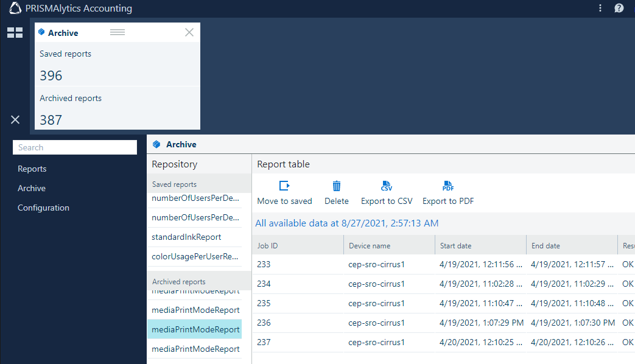Export report to PDF
Viewport: 635px width, 364px height.
[448, 186]
